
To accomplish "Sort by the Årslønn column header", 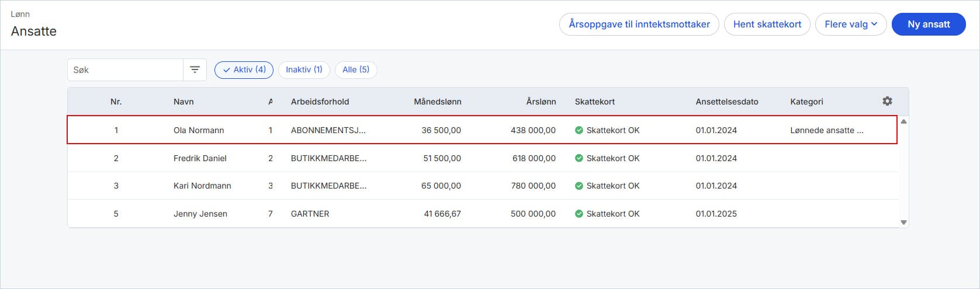I will coord(541,102).
